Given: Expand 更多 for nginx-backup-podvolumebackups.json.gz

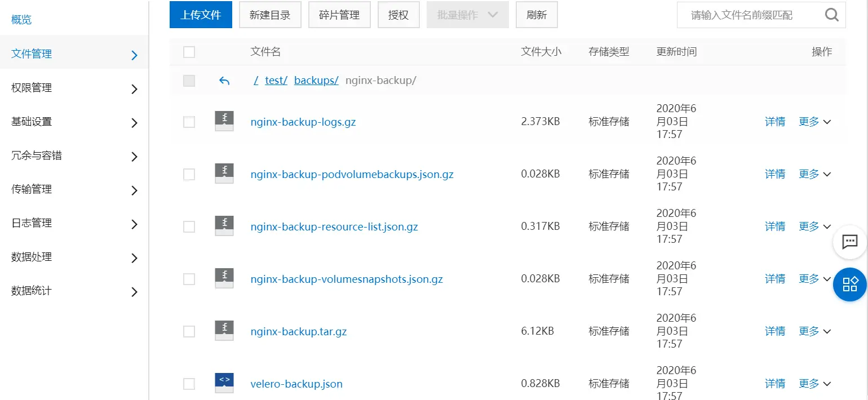Looking at the screenshot, I should (x=815, y=174).
